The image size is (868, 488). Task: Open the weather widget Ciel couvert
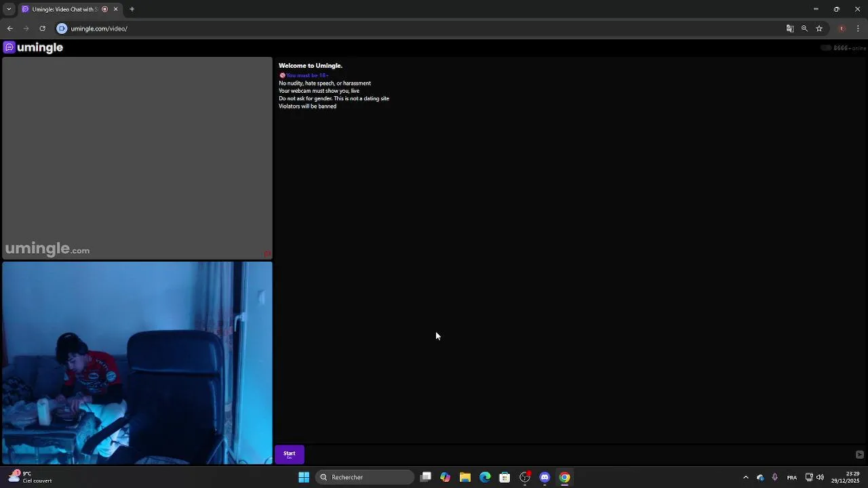(x=31, y=477)
